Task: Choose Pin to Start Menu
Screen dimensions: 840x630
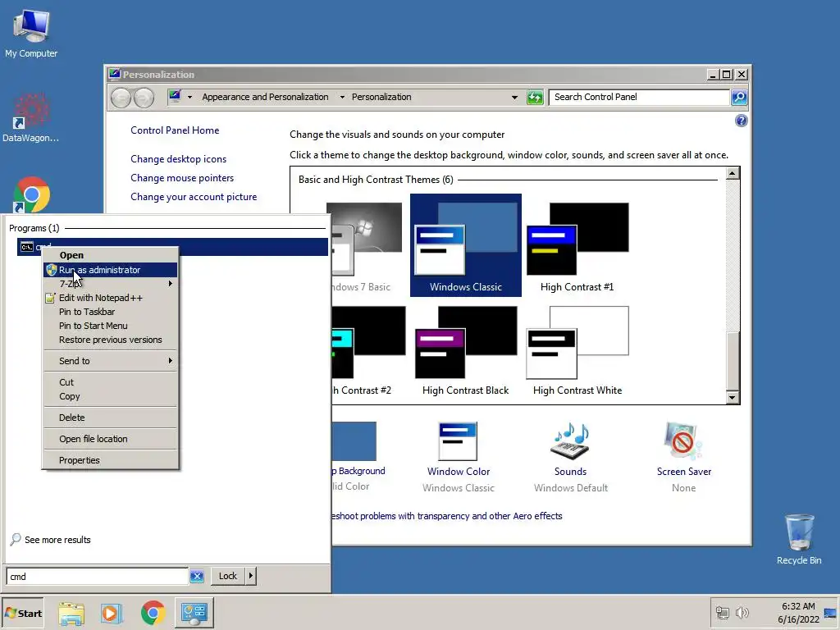Action: (x=110, y=326)
